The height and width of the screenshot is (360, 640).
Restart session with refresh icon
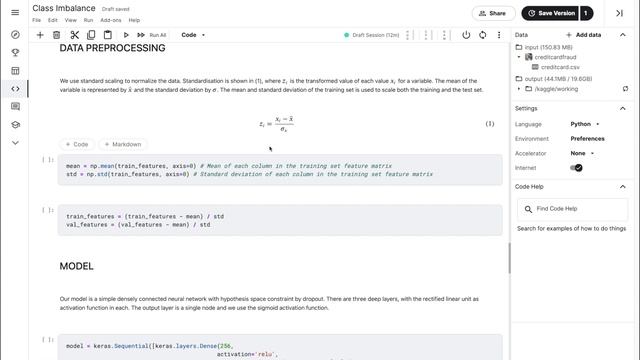[x=482, y=35]
